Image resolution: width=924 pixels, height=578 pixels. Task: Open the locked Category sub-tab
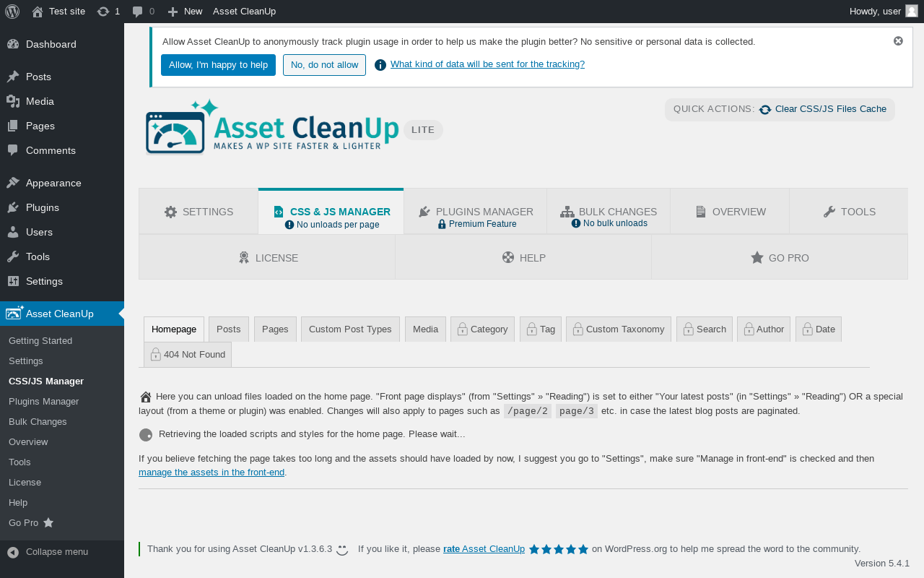click(x=482, y=329)
